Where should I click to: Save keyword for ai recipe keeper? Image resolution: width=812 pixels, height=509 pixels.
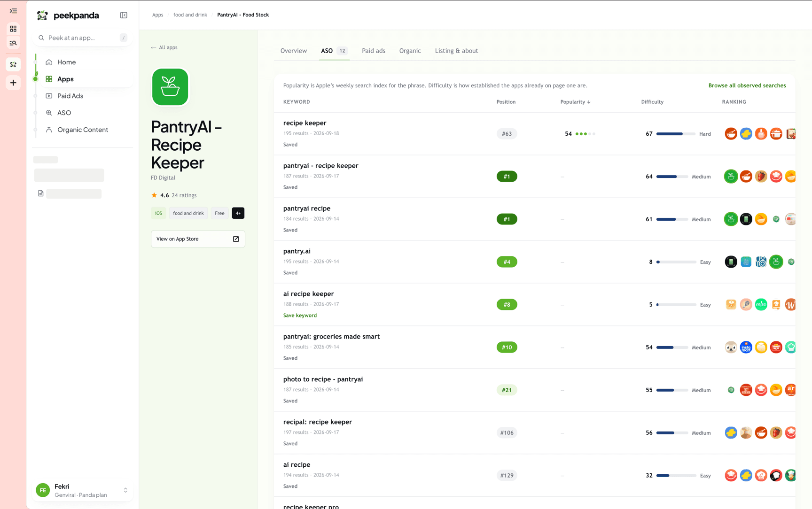pyautogui.click(x=300, y=316)
